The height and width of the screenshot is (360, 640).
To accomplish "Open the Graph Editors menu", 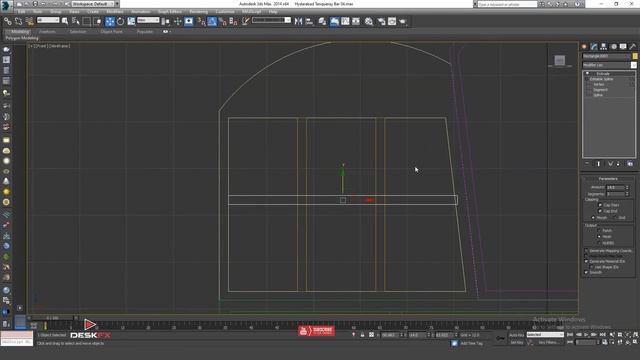I will 170,12.
